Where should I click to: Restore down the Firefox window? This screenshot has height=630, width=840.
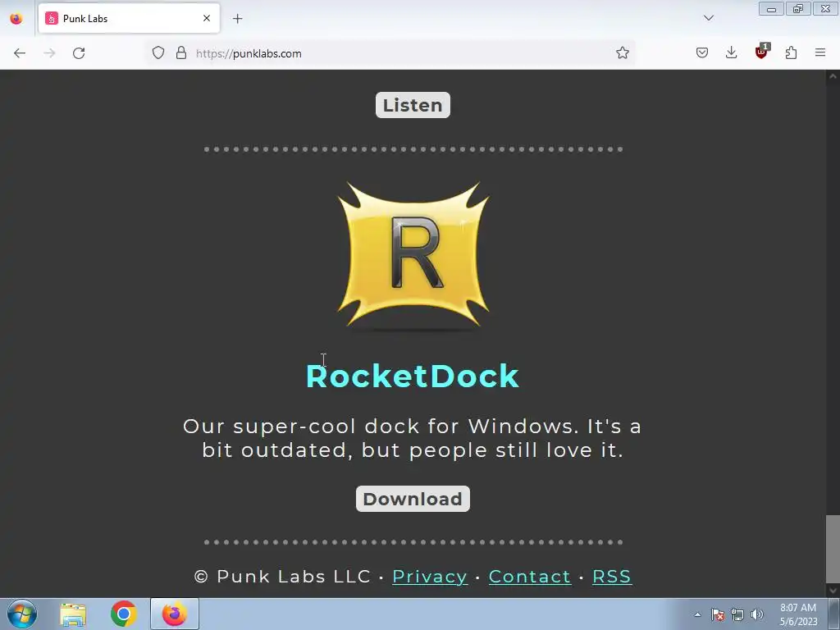798,9
